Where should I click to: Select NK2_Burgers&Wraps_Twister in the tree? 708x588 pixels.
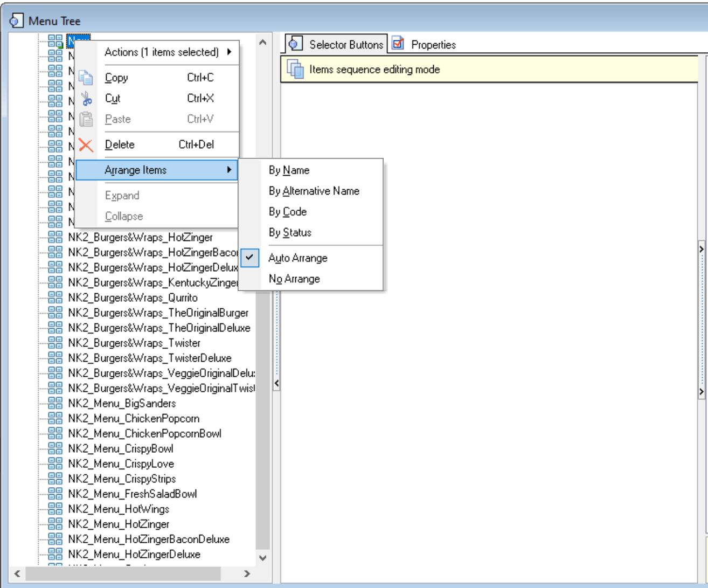tap(134, 343)
